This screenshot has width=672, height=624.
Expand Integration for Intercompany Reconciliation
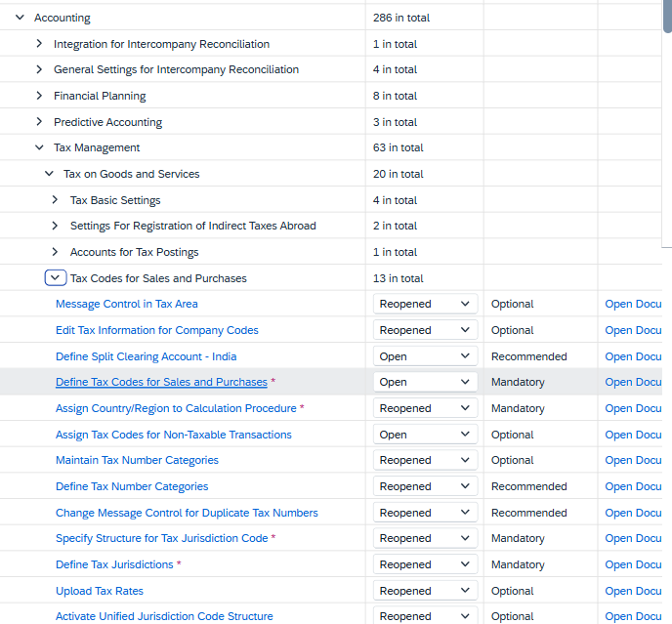(39, 44)
